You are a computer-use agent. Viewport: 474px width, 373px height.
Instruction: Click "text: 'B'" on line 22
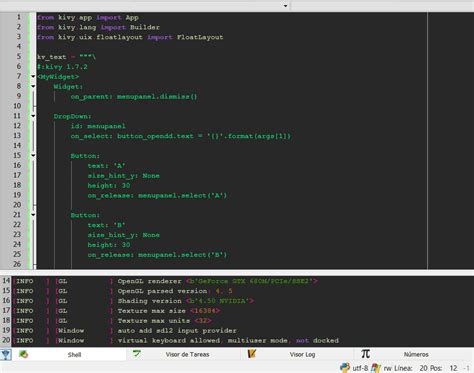[106, 225]
